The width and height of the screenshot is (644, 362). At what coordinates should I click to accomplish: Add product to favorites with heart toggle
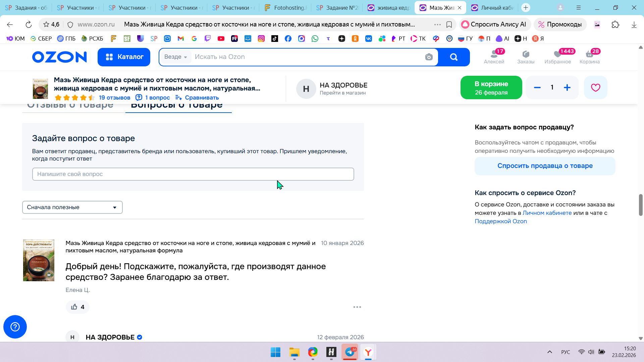click(x=595, y=87)
